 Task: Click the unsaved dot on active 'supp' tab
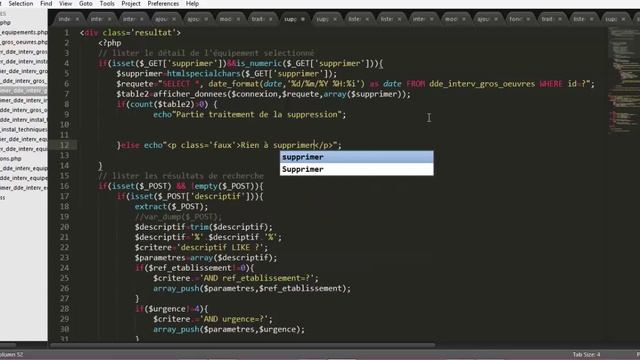click(x=303, y=19)
